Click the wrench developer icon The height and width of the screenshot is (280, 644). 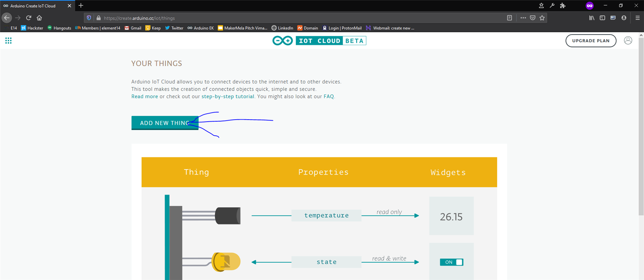tap(552, 6)
